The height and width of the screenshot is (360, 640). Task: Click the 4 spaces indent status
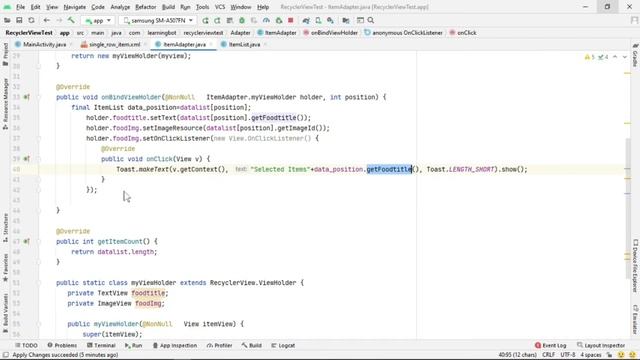(591, 355)
